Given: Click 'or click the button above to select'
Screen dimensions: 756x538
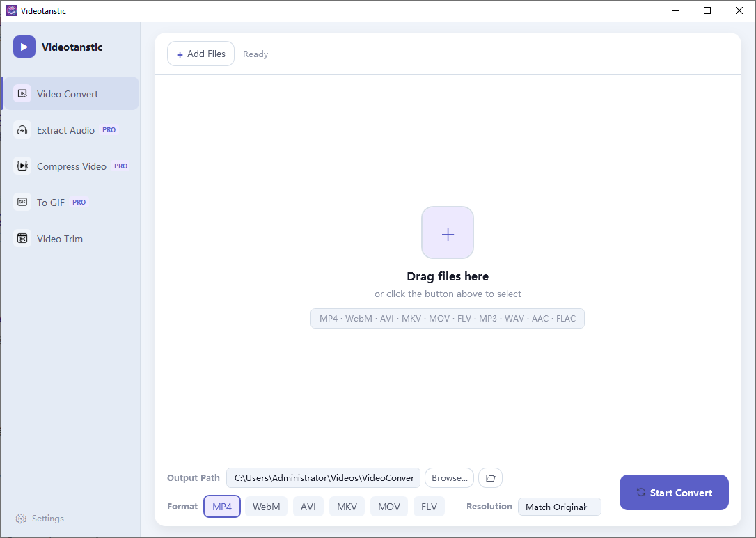Looking at the screenshot, I should tap(448, 294).
